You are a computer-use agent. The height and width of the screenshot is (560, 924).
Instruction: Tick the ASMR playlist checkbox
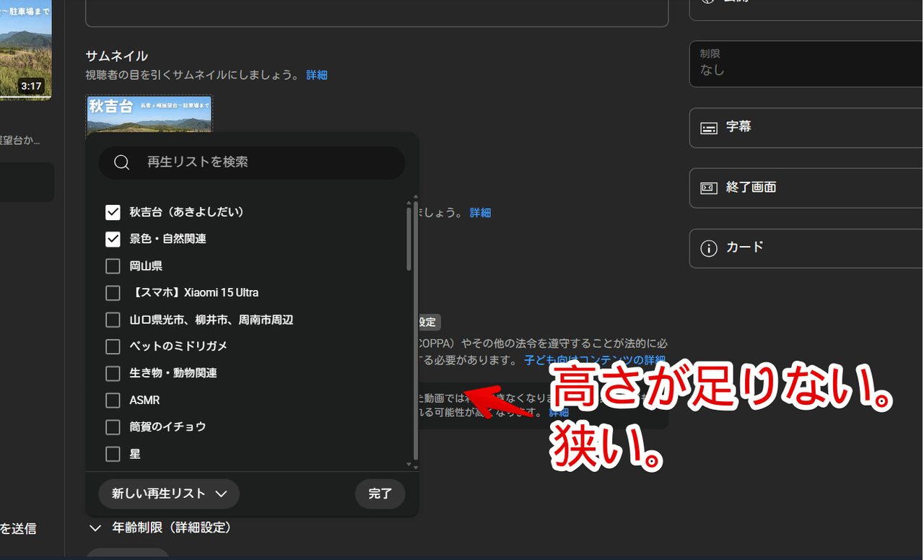(113, 400)
